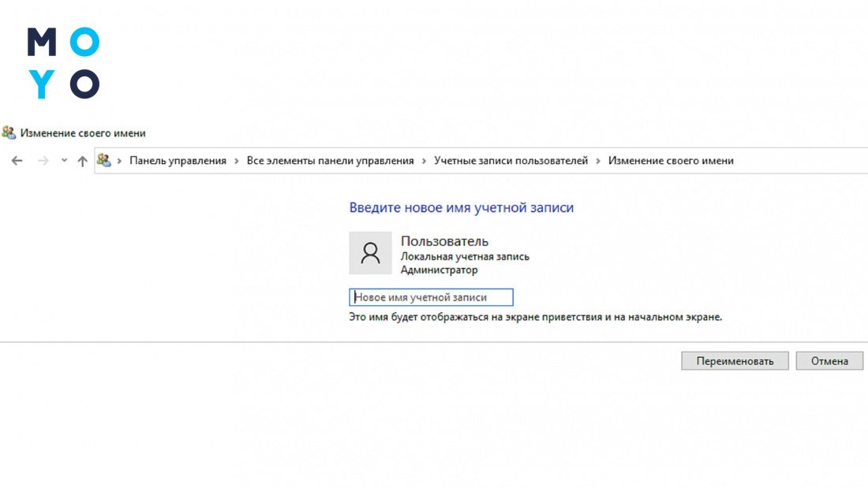Click the MOYO logo
The width and height of the screenshot is (868, 488).
[x=63, y=63]
